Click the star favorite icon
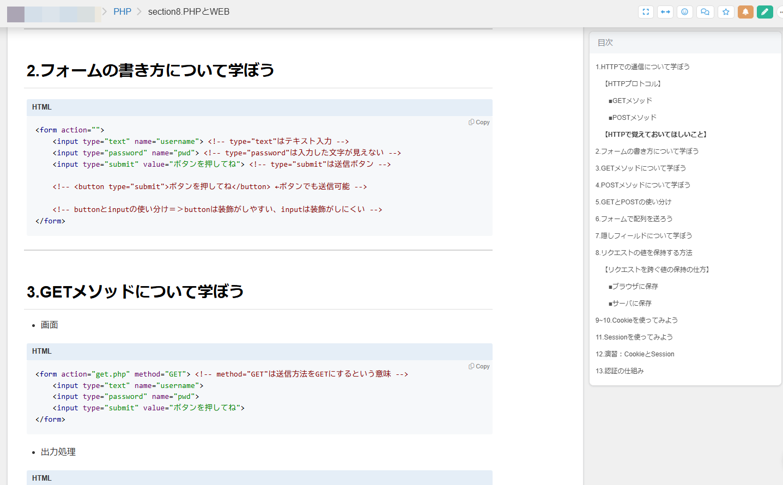783x485 pixels. pos(726,12)
